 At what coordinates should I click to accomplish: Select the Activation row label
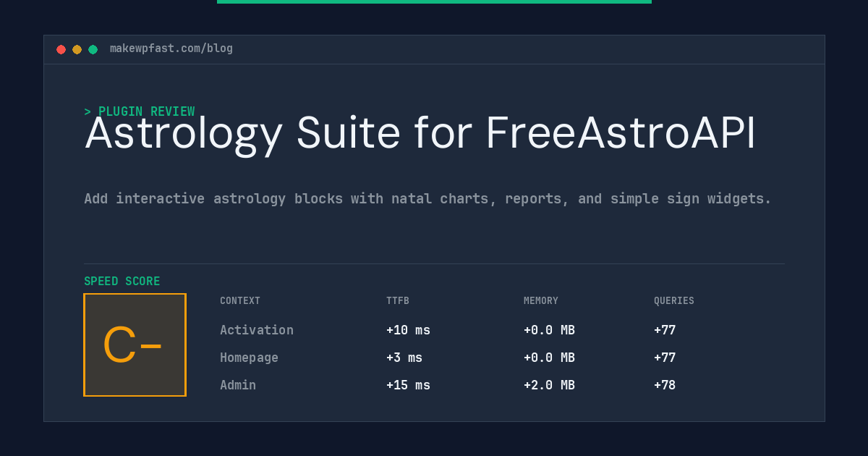point(257,330)
